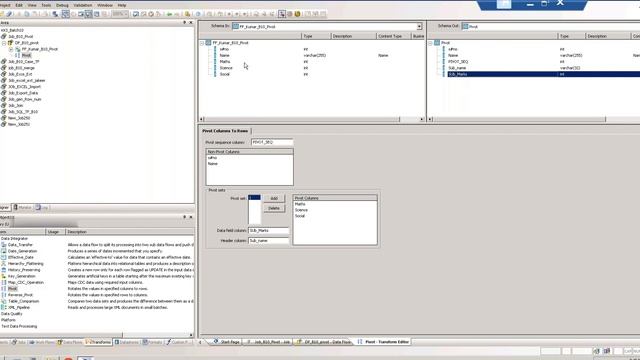Select the Key_Generation transform icon
The height and width of the screenshot is (360, 640).
pos(4,276)
